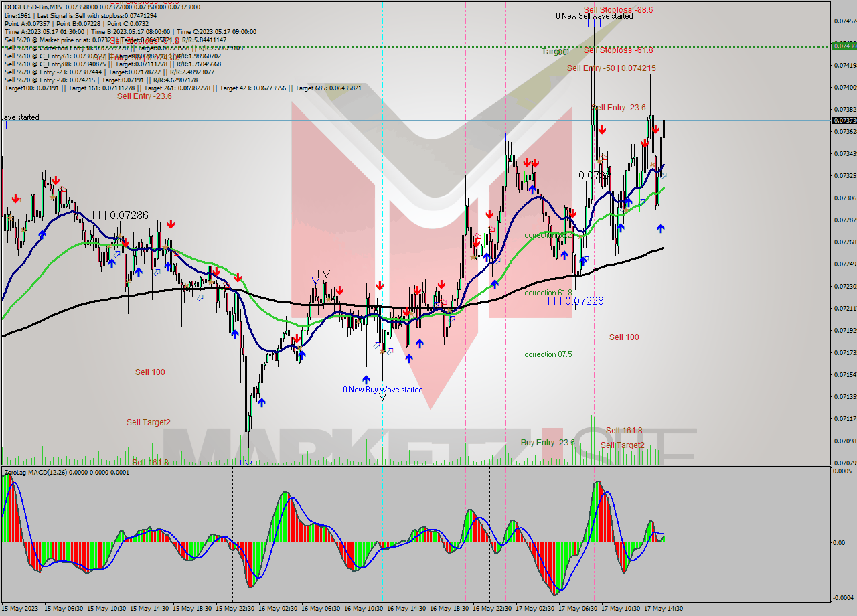Click 'Sell Stoploss -61.8' label near right

click(618, 50)
